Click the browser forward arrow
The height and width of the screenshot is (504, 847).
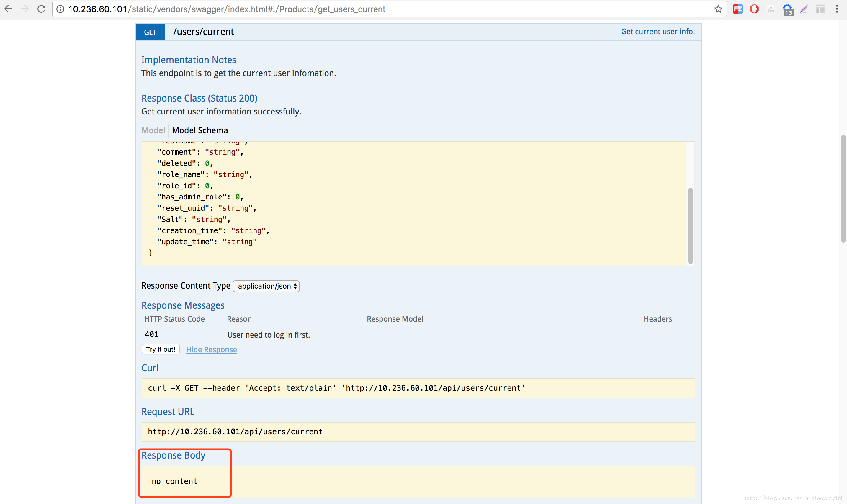coord(25,9)
